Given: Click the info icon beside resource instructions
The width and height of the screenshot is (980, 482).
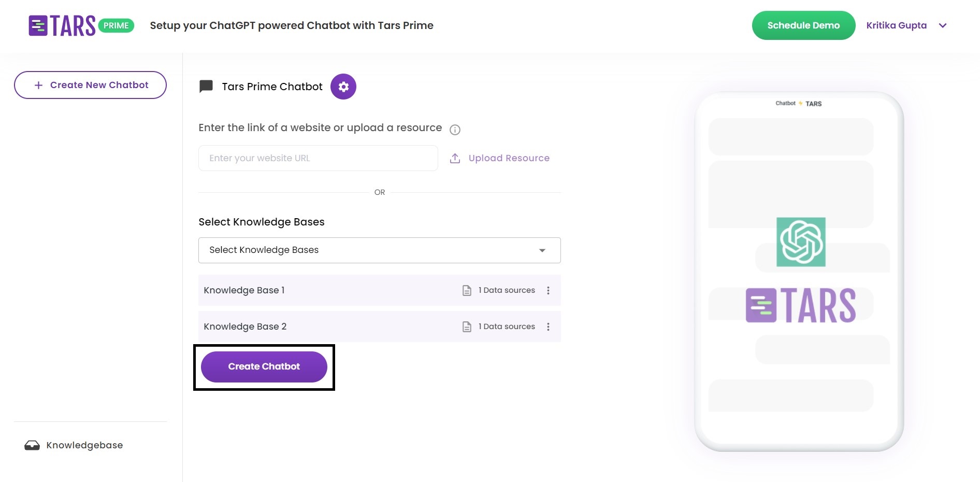Looking at the screenshot, I should 454,130.
